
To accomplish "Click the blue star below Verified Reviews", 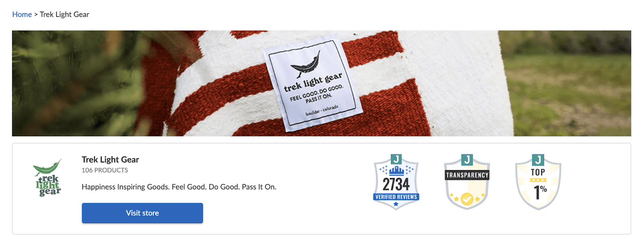I will click(396, 204).
